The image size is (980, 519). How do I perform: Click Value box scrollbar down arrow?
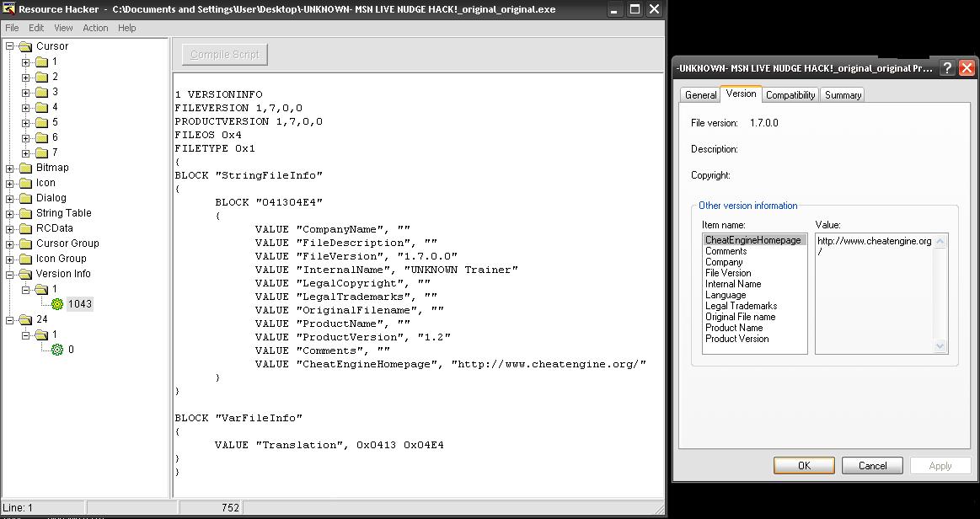940,346
